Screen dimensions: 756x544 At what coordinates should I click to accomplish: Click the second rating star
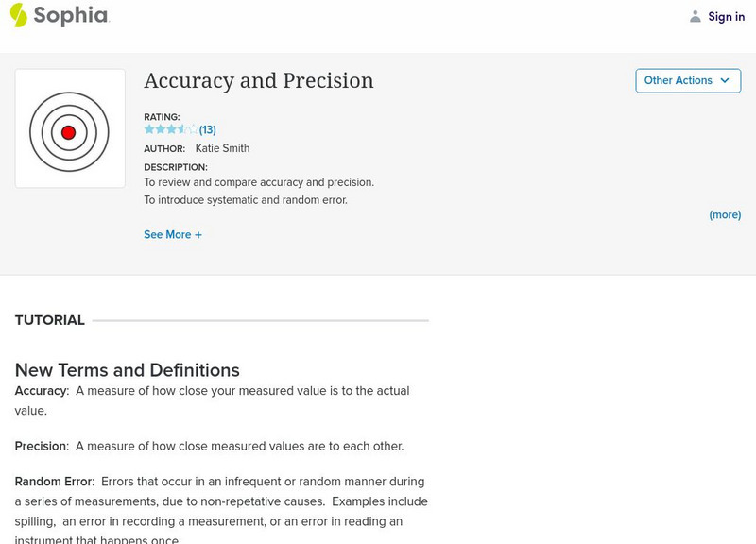tap(160, 129)
